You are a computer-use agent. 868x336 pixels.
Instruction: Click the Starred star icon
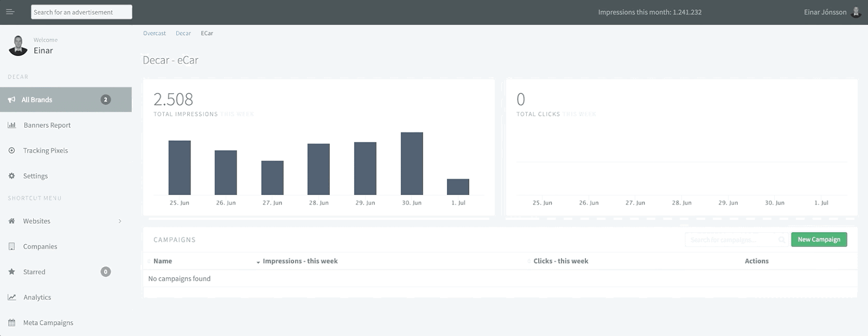[11, 271]
